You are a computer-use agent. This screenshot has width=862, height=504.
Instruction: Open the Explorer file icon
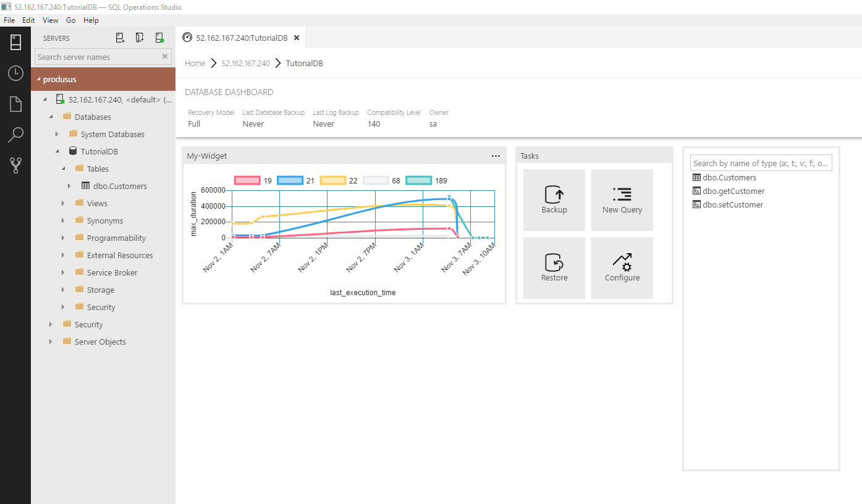(15, 104)
